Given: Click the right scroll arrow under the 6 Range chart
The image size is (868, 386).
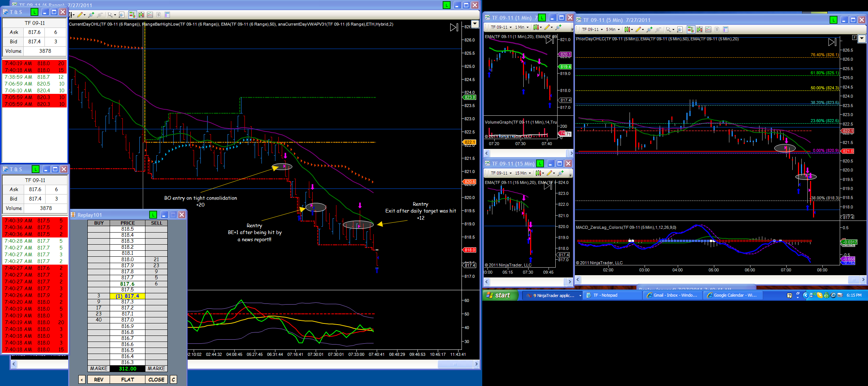Looking at the screenshot, I should point(476,364).
